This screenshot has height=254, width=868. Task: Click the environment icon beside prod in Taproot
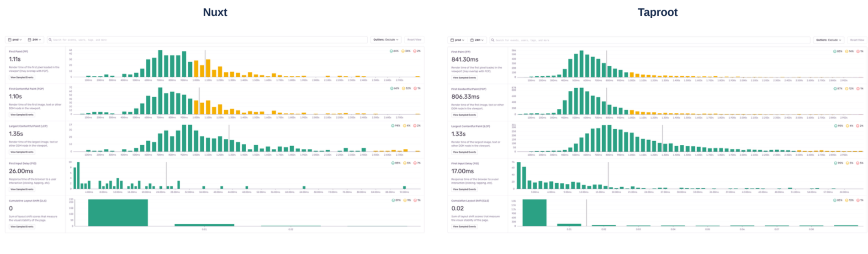click(x=452, y=40)
